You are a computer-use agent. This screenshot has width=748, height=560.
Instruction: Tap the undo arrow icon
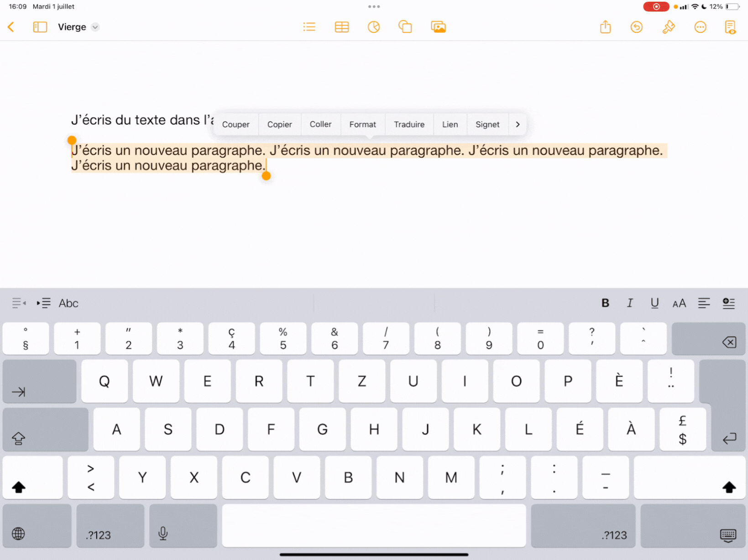pyautogui.click(x=636, y=27)
